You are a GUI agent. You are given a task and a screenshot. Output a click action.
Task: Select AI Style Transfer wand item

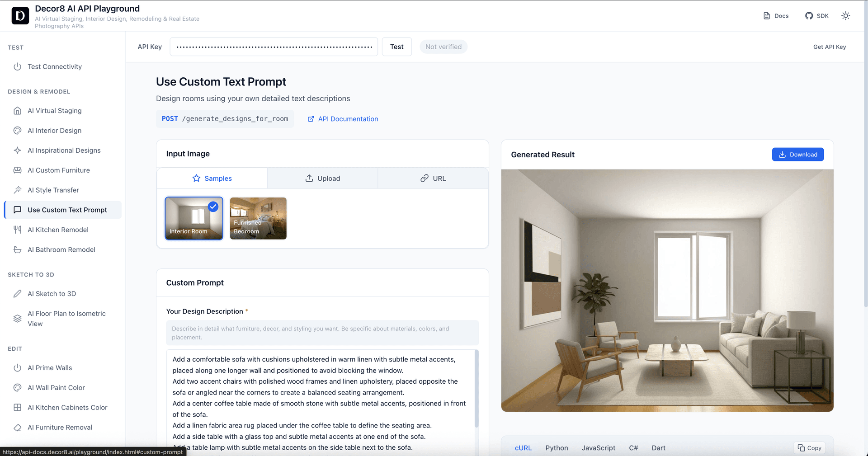point(53,190)
